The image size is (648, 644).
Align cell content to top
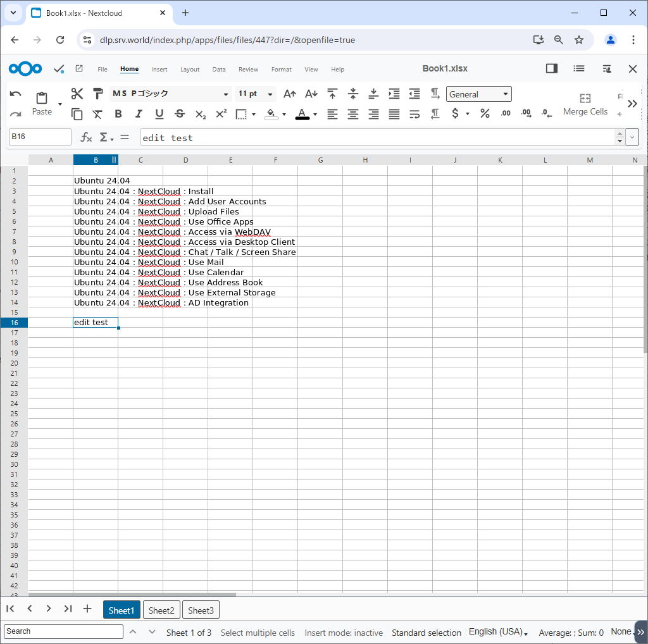332,94
